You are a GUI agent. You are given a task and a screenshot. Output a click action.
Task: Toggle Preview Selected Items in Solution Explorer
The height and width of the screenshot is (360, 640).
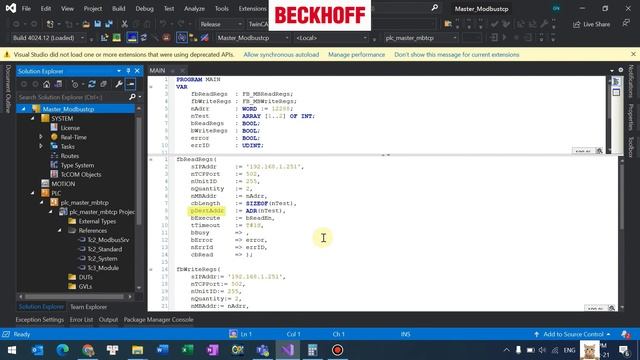coord(131,84)
